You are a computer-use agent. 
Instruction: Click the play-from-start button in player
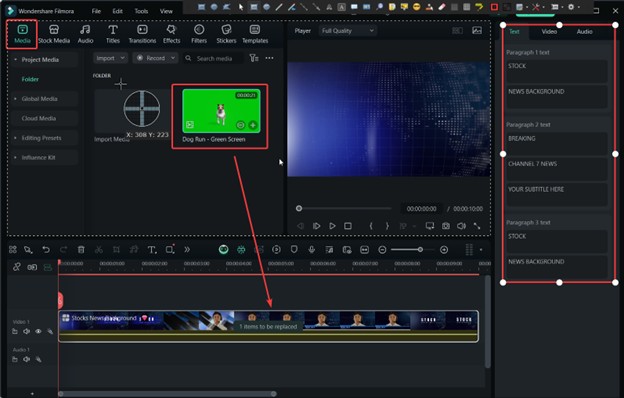click(x=316, y=226)
